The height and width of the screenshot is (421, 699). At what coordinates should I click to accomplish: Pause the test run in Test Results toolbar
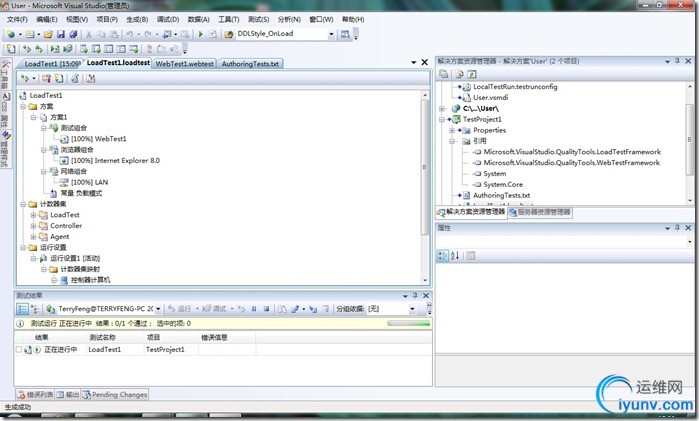click(254, 309)
